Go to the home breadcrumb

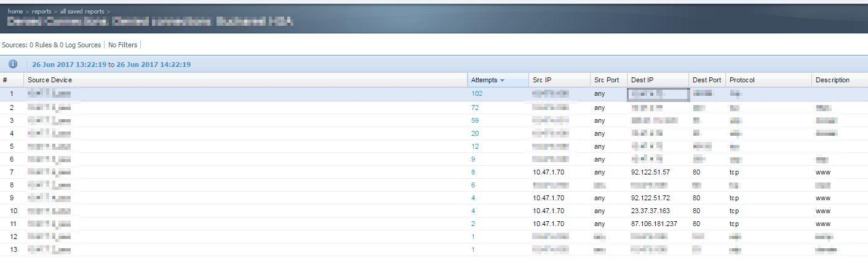click(15, 12)
